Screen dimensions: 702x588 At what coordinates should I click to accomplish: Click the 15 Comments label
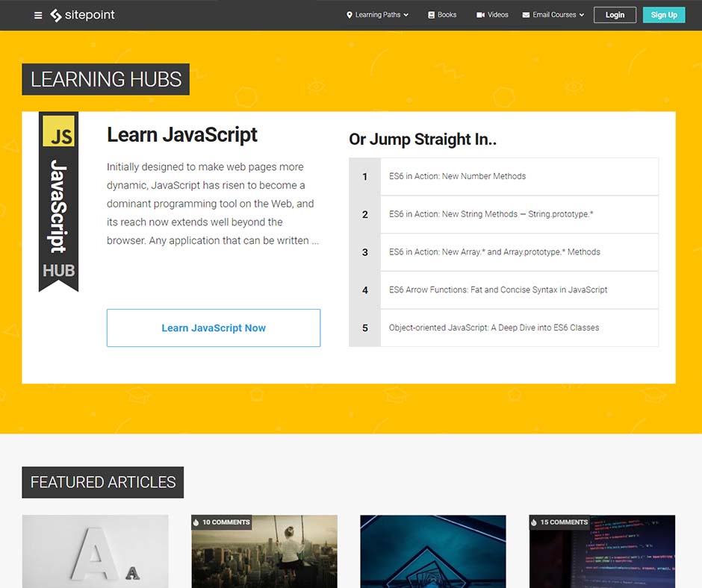point(564,522)
